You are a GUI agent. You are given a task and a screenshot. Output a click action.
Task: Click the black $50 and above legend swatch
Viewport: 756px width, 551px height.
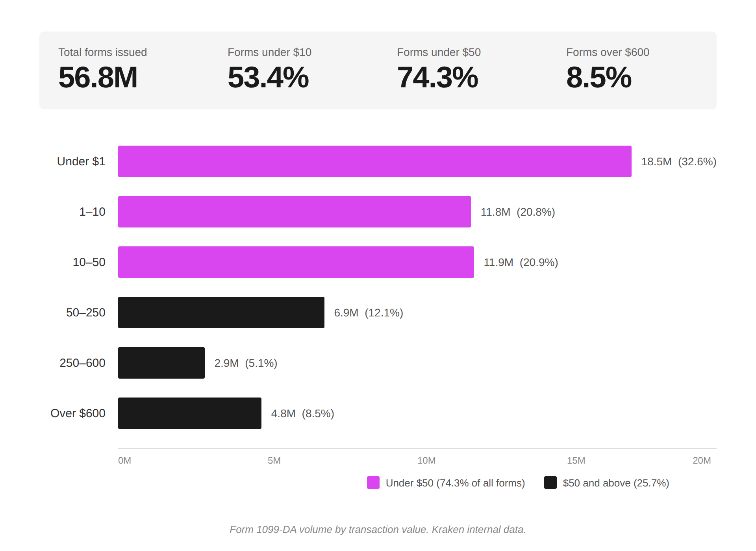tap(550, 483)
